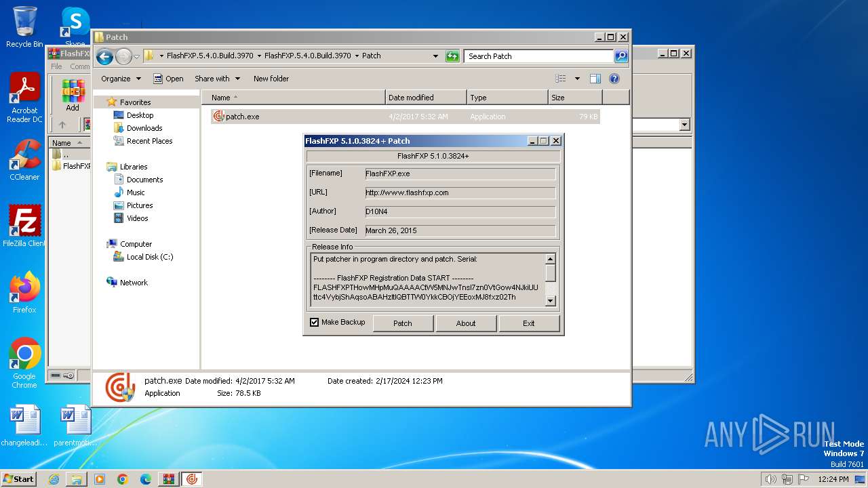Image resolution: width=868 pixels, height=488 pixels.
Task: Open the Recycle Bin desktop icon
Action: click(x=24, y=27)
